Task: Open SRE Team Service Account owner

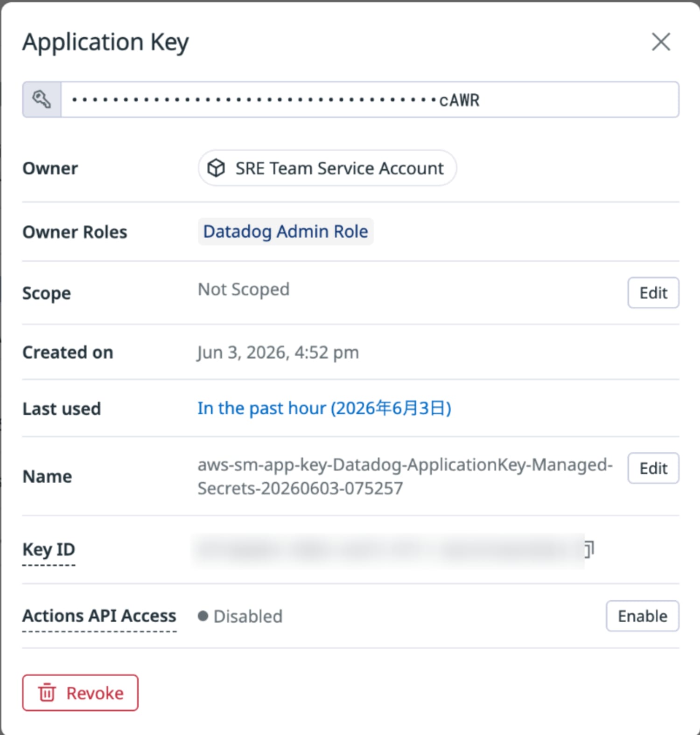Action: point(327,168)
